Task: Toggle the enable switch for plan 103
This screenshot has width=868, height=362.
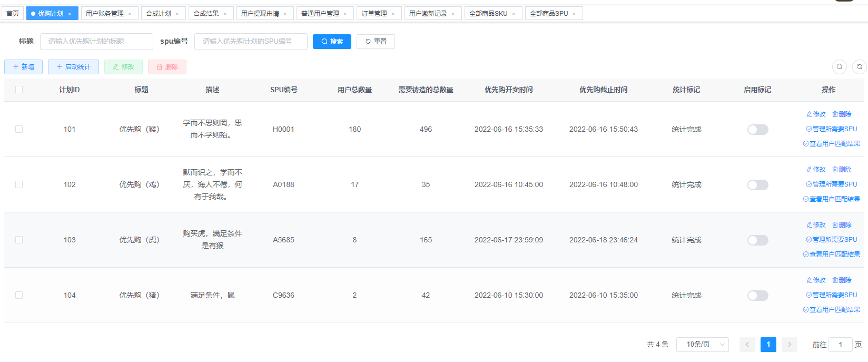Action: [757, 240]
